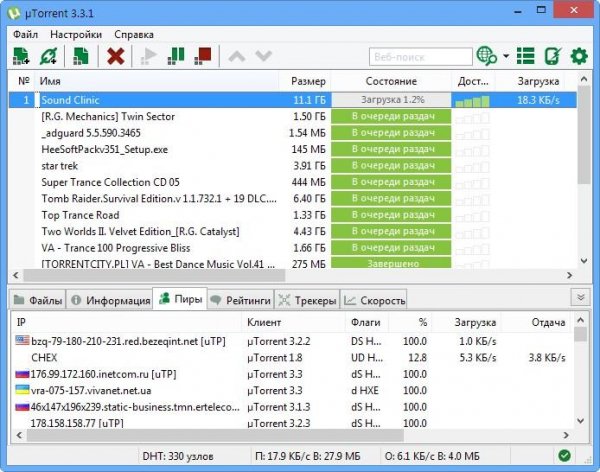Click the Add Torrent toolbar icon
This screenshot has height=472, width=600.
[x=21, y=56]
